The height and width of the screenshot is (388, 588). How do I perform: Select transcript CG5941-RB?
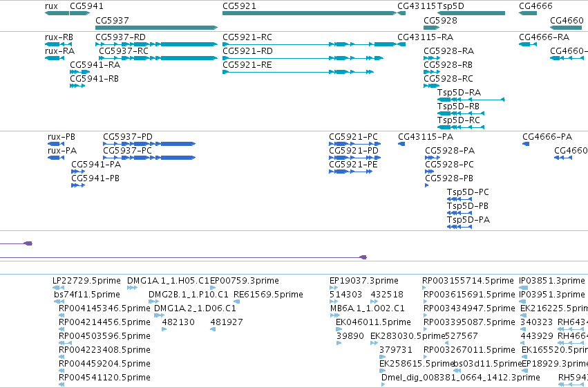[x=77, y=86]
